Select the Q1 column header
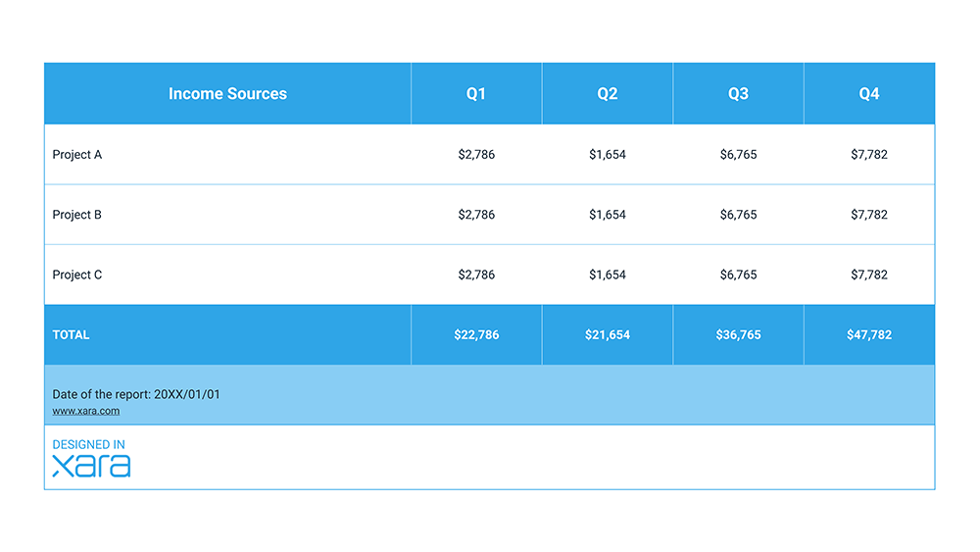980x552 pixels. tap(476, 94)
